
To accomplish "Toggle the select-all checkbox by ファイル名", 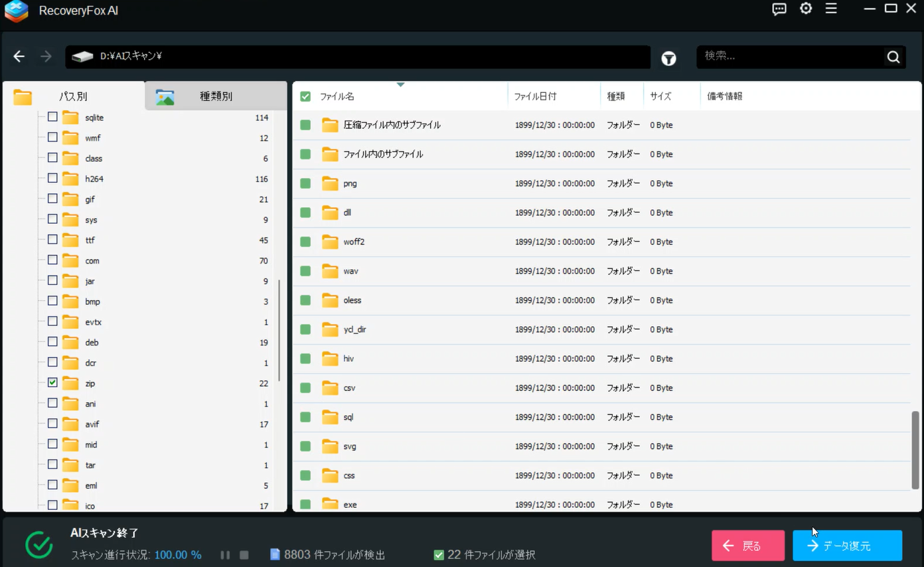I will (x=305, y=96).
